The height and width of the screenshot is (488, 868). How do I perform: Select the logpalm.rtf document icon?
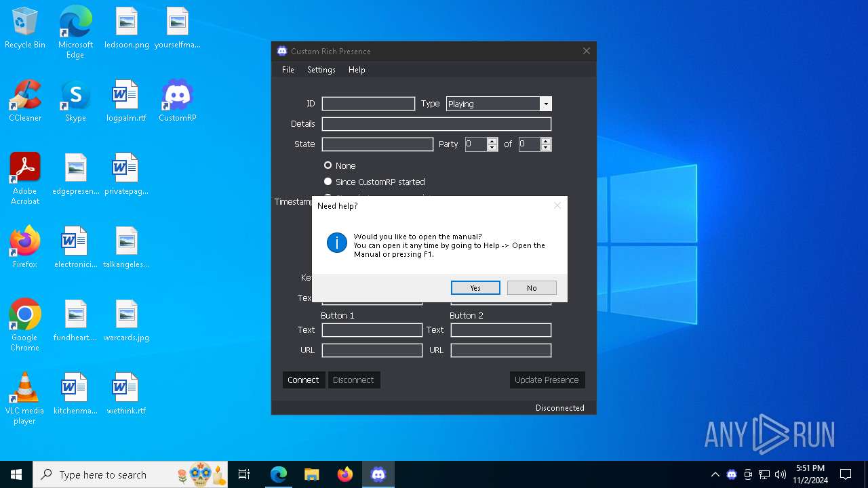[126, 102]
